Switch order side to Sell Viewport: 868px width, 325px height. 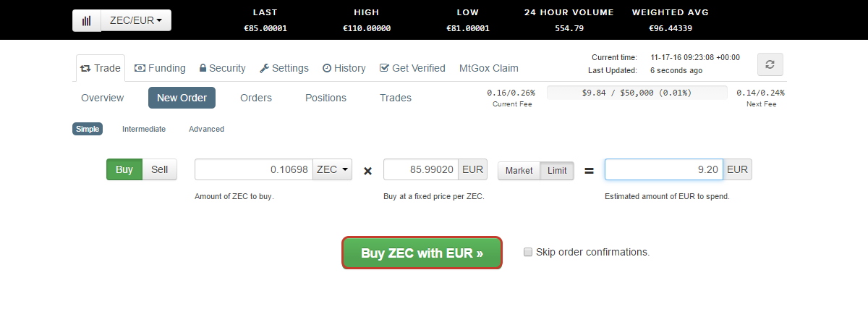point(159,170)
